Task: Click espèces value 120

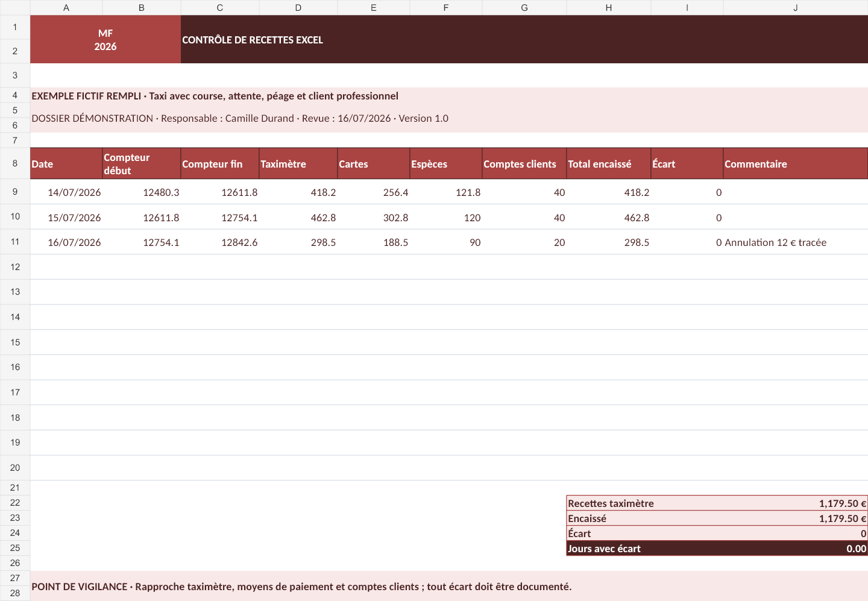Action: pos(446,217)
